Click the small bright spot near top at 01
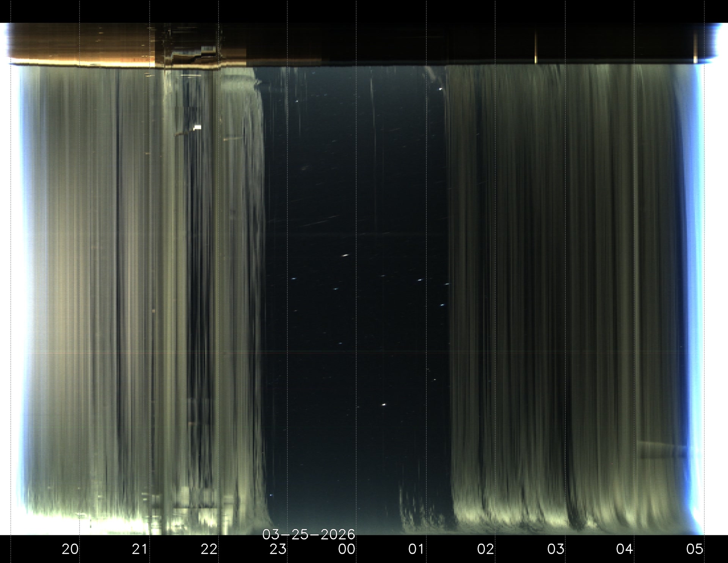Screen dimensions: 728x563 pos(441,89)
